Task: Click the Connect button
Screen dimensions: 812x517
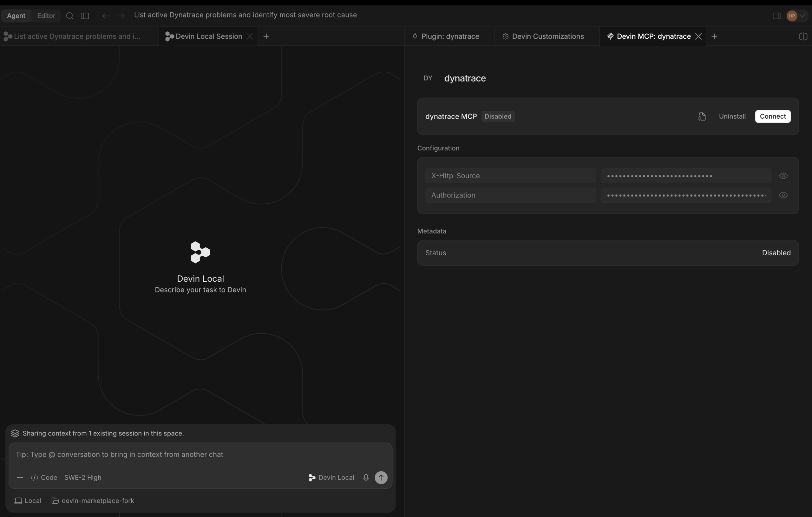Action: click(773, 116)
